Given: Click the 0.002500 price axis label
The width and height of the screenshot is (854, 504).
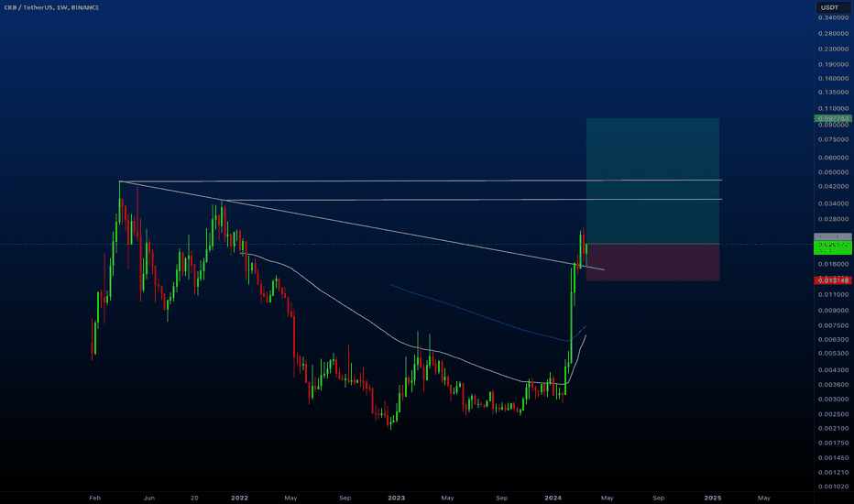Looking at the screenshot, I should (833, 414).
